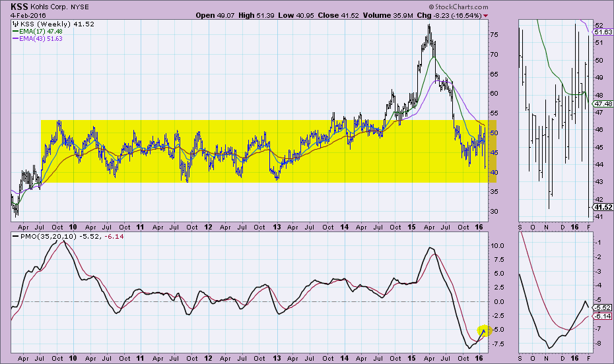Image resolution: width=614 pixels, height=364 pixels.
Task: Click the purple EMA(43) legend line swatch
Action: point(16,39)
